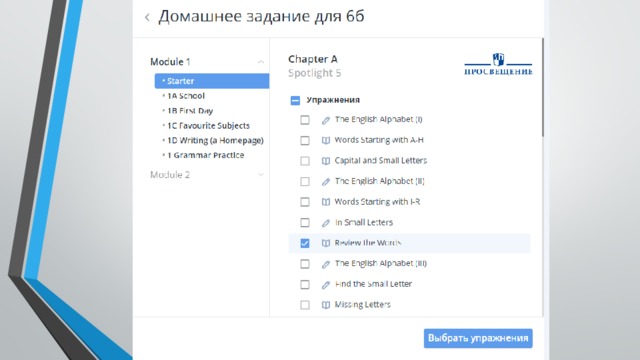The width and height of the screenshot is (640, 360).
Task: Check Missing Letters exercise
Action: 304,305
